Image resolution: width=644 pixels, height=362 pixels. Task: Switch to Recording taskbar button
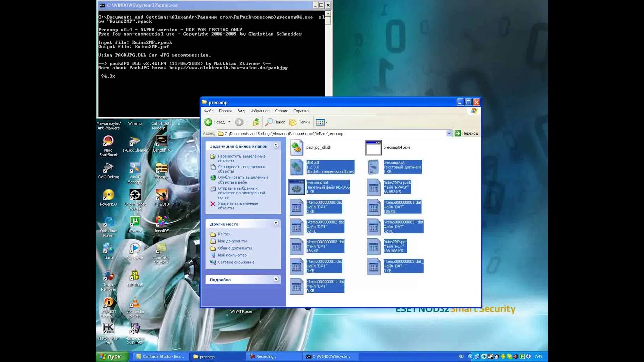(x=274, y=356)
